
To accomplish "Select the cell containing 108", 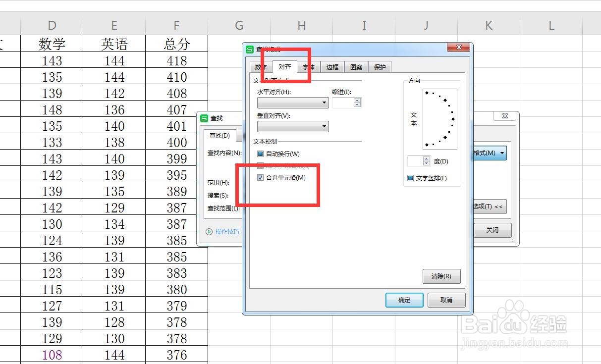I will 52,355.
